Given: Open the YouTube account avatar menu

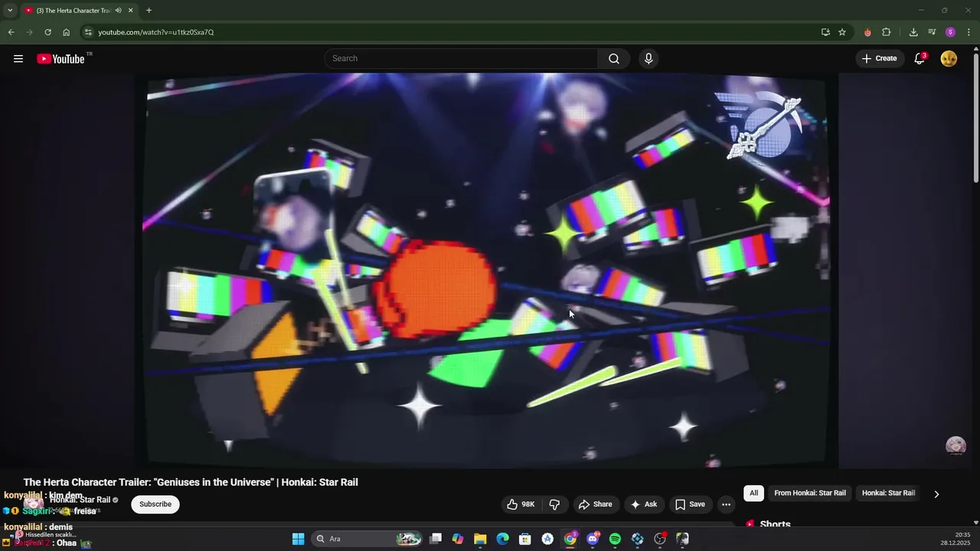Looking at the screenshot, I should pos(949,59).
